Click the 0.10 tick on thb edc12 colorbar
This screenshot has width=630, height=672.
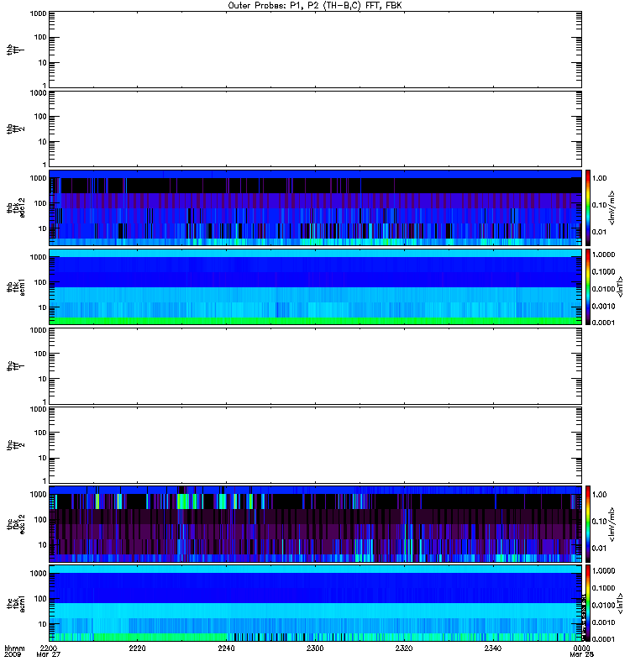[x=599, y=205]
